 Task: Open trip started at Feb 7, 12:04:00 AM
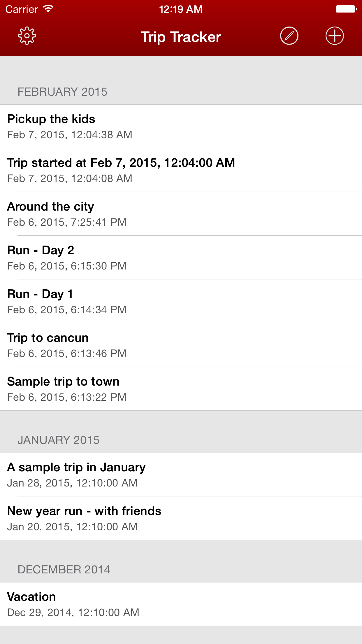pos(181,170)
